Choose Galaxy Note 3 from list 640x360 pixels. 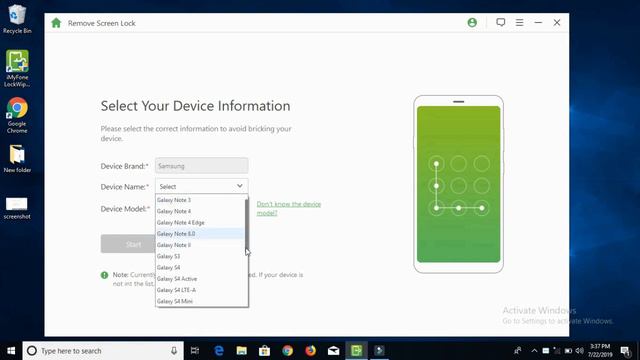(200, 200)
